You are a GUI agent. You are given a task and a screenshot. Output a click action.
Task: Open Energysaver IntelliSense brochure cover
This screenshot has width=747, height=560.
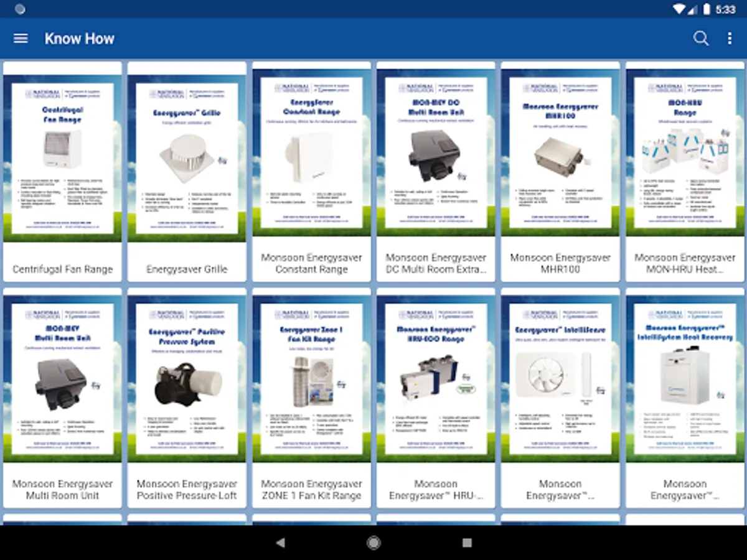pyautogui.click(x=560, y=378)
